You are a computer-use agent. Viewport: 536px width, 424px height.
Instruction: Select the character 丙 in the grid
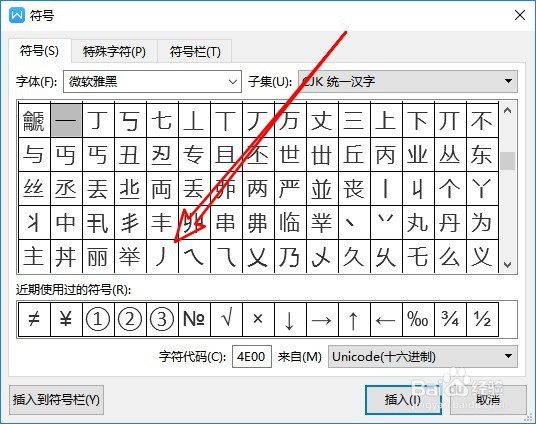pos(387,155)
